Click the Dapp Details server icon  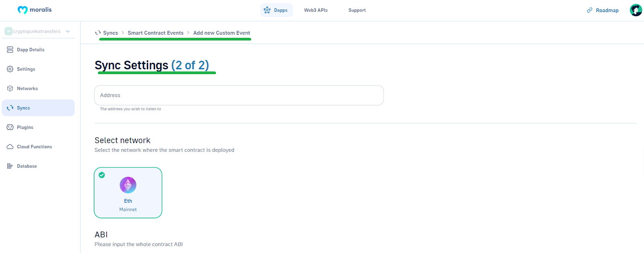pos(10,50)
